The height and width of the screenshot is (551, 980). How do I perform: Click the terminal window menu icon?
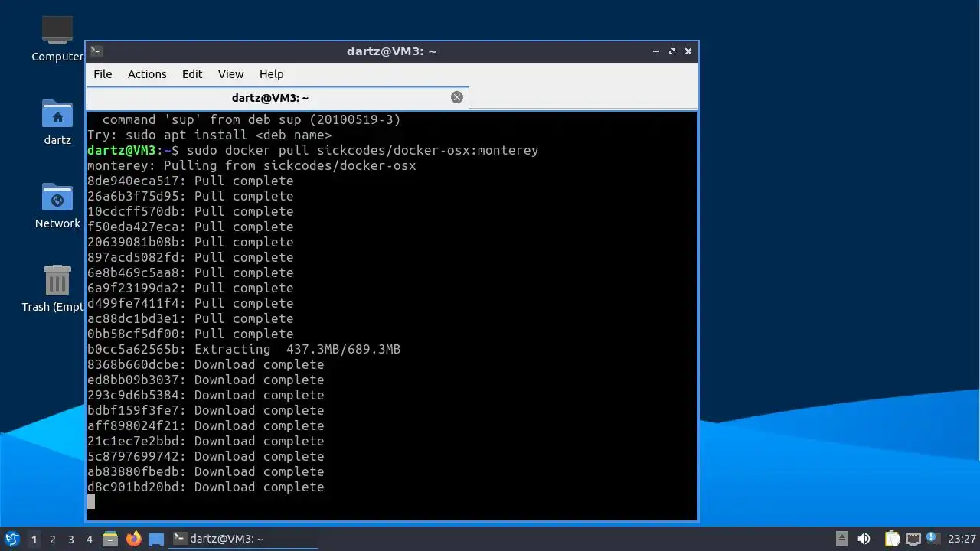click(x=96, y=51)
